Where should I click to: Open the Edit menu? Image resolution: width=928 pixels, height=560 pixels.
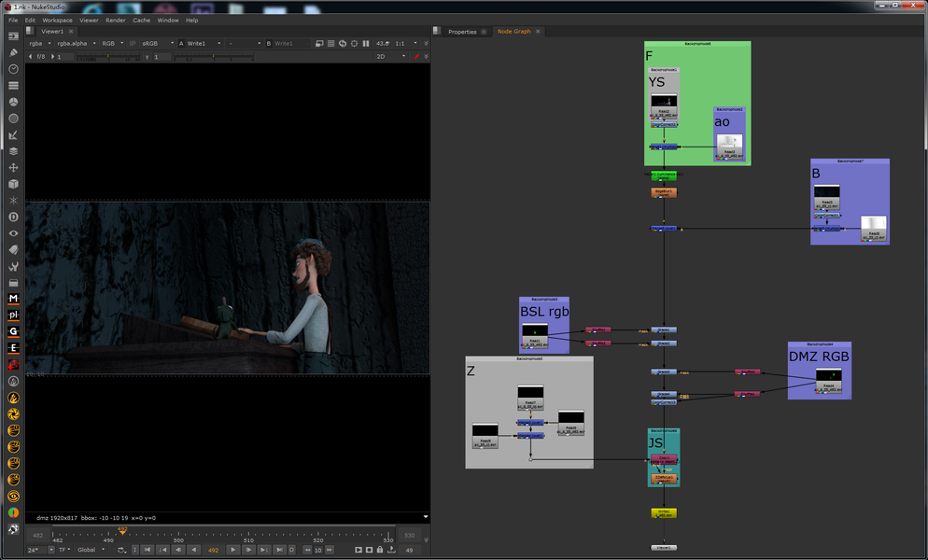(x=30, y=21)
